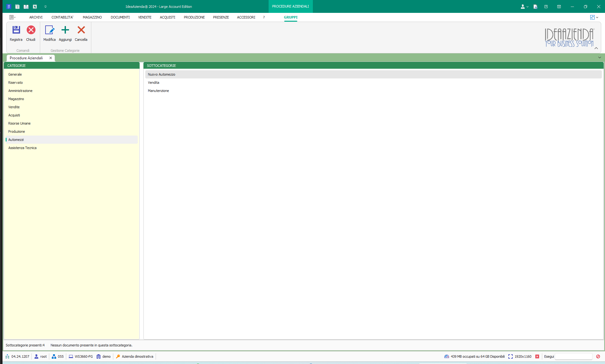Screen dimensions: 605x364
Task: Click the IdeaAzienda app icon in title bar
Action: 9,7
